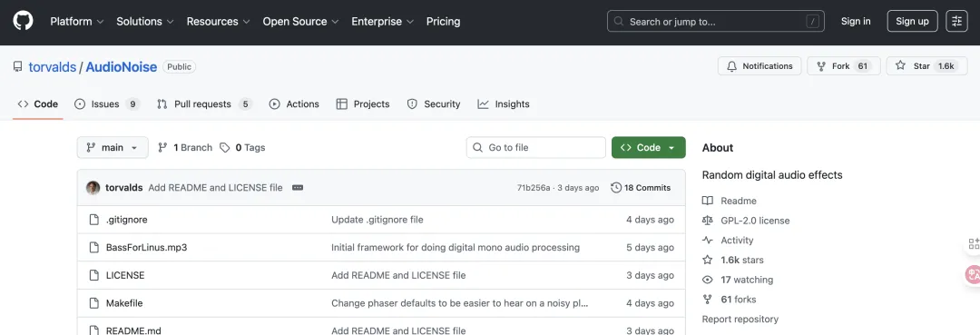Expand the Solutions menu
The width and height of the screenshot is (980, 335).
coord(144,21)
